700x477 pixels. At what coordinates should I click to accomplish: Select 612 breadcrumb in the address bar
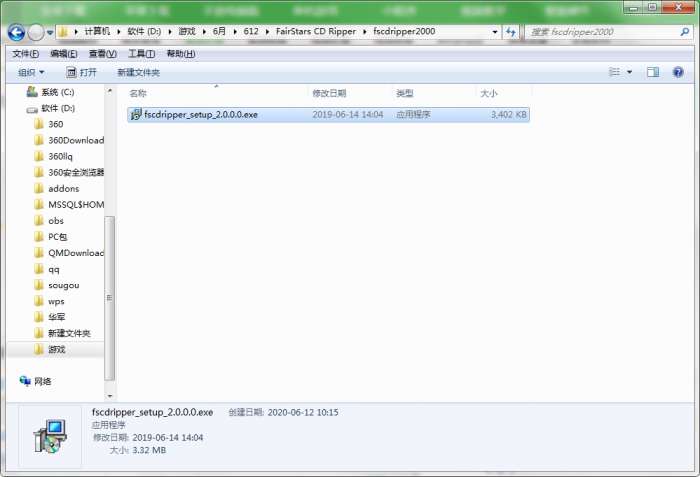click(251, 31)
